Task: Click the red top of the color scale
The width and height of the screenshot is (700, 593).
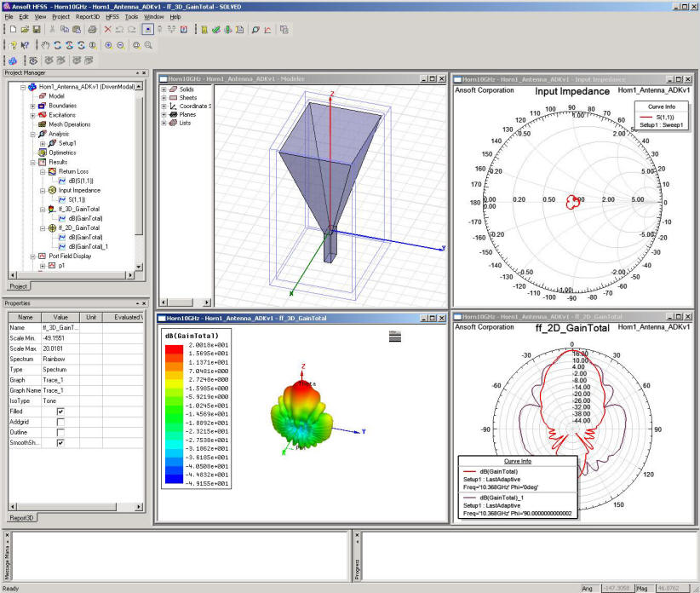Action: [174, 349]
